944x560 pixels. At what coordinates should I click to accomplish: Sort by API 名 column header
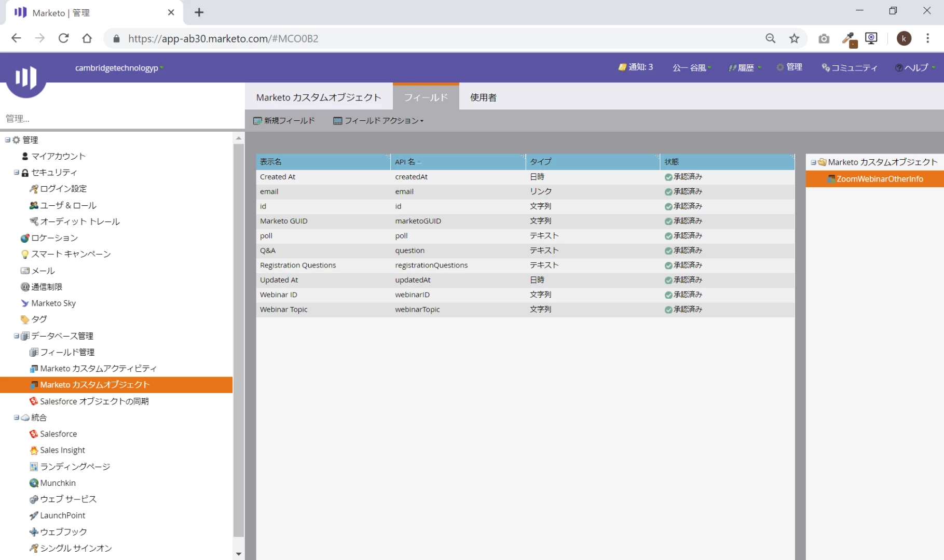[x=458, y=162]
